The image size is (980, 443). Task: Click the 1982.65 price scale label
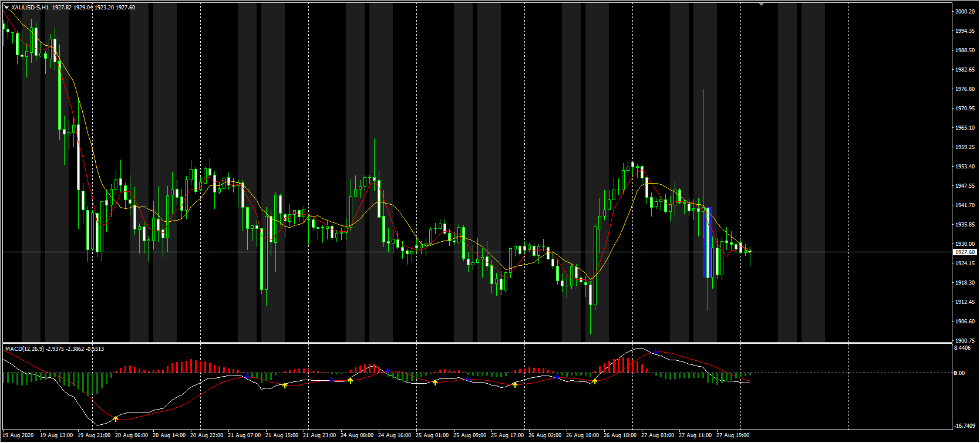965,70
